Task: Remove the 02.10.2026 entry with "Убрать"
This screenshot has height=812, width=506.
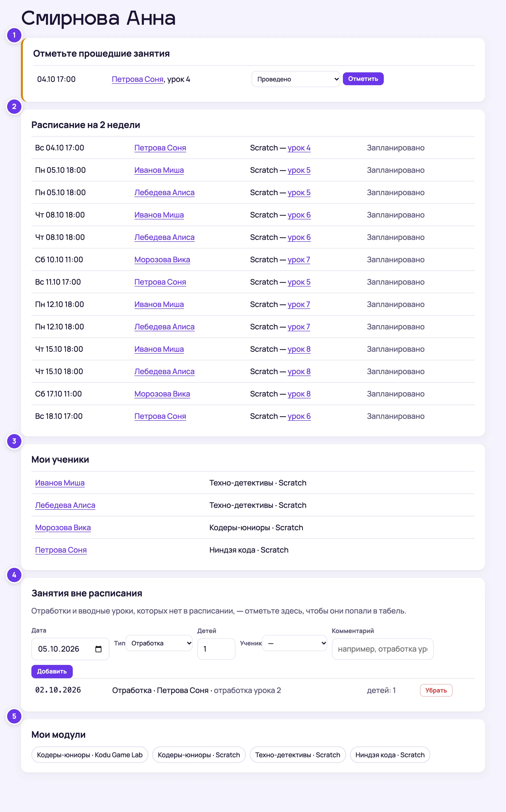Action: point(436,690)
